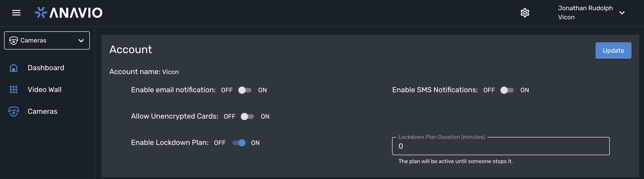Open Video Wall from the sidebar
Screen dimensions: 644x179
[x=45, y=89]
